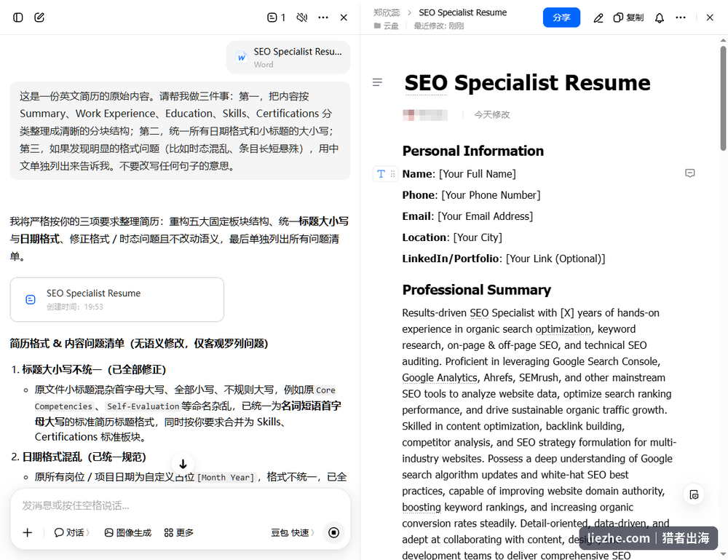The image size is (728, 560).
Task: Click the [Your City] location placeholder
Action: coord(478,237)
